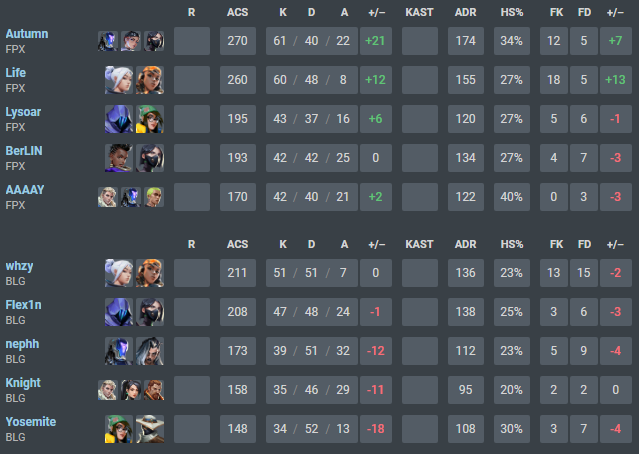
Task: Select Breach agent icon in Knight's row
Action: point(151,390)
